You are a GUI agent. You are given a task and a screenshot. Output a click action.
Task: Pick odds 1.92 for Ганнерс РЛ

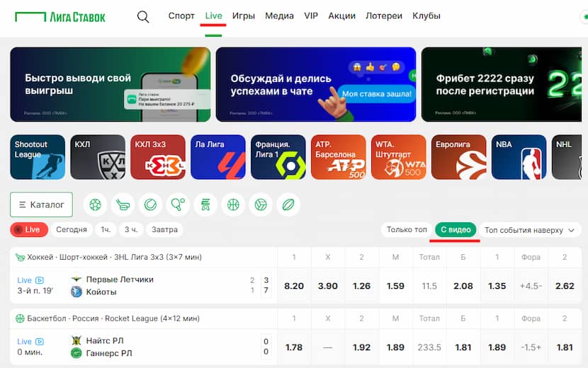tap(361, 347)
